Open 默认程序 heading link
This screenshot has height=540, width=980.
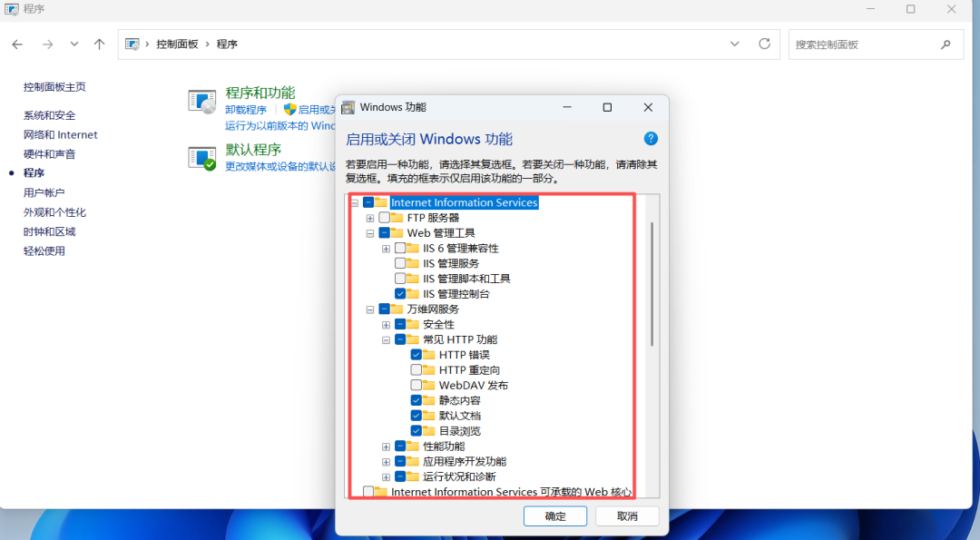(x=253, y=150)
